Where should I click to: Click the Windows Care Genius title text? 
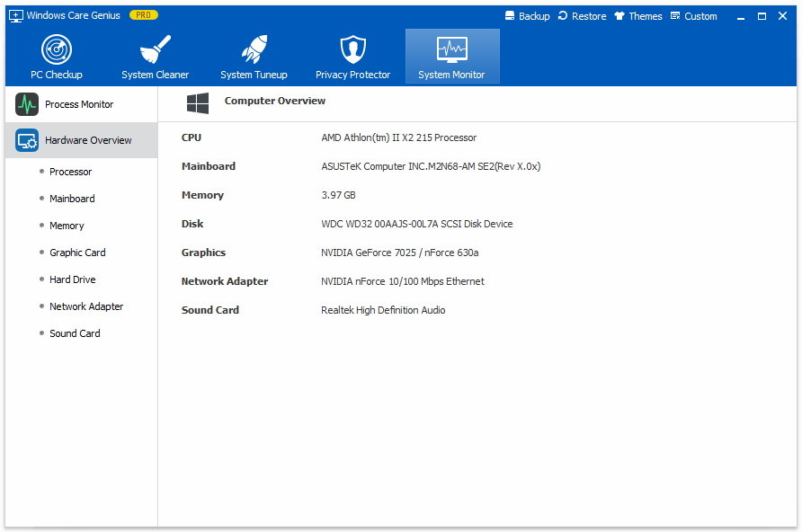73,15
